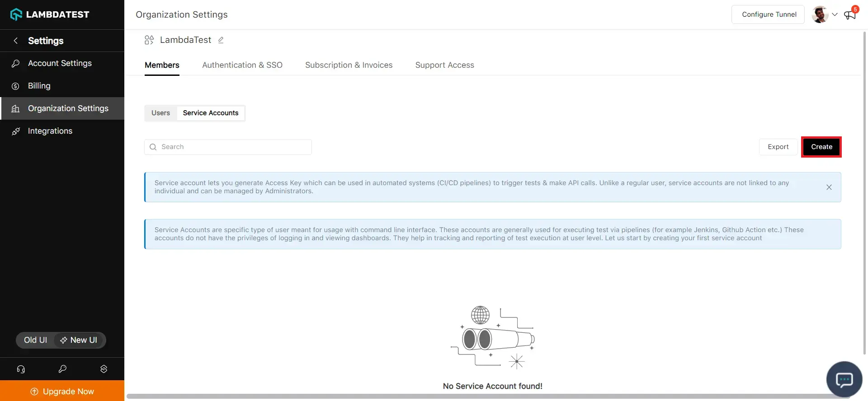The image size is (868, 401).
Task: Open the notifications megaphone icon
Action: click(850, 15)
